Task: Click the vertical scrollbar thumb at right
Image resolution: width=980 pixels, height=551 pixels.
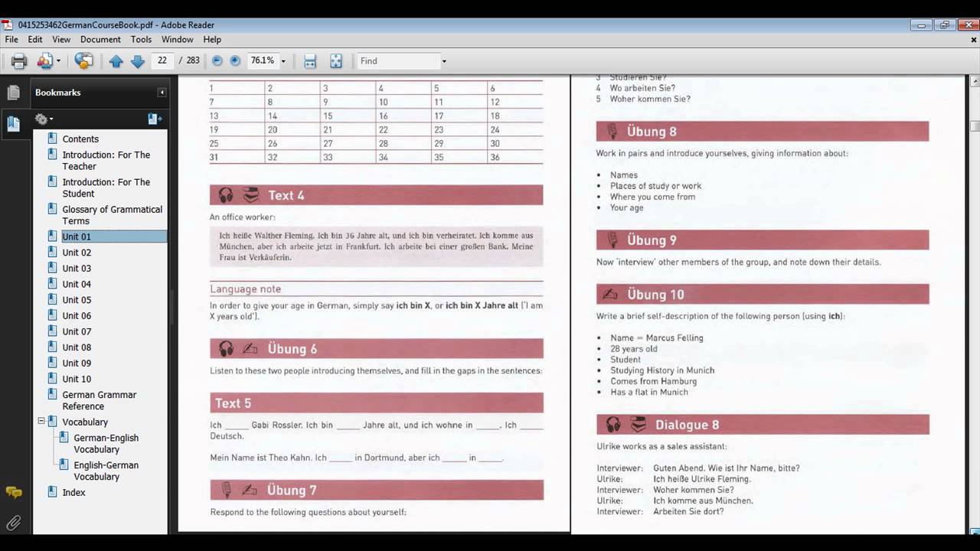Action: pos(975,126)
